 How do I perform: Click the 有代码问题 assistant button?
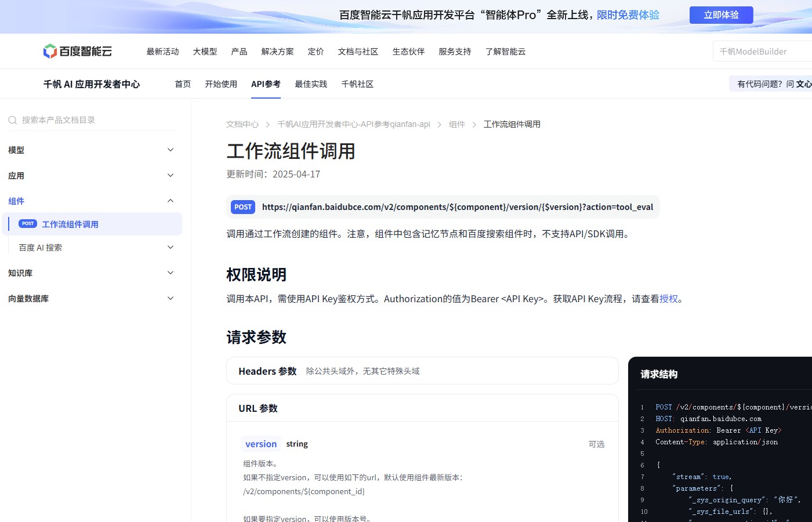pos(771,84)
